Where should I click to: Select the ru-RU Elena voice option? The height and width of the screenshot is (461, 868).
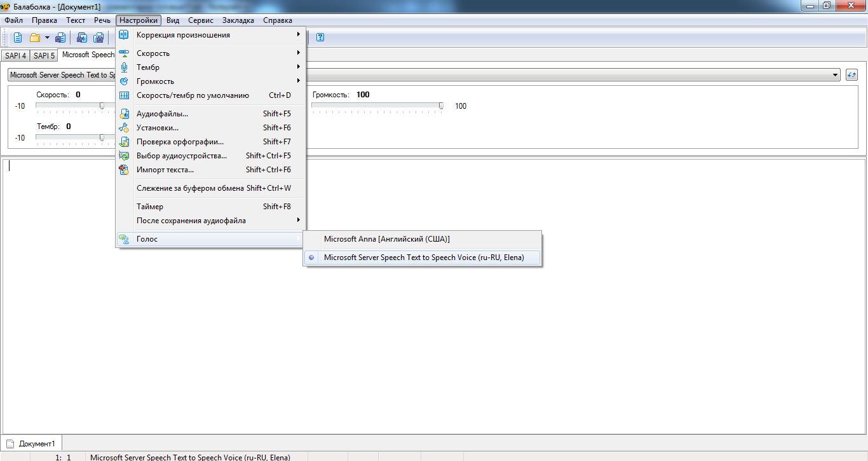coord(423,258)
